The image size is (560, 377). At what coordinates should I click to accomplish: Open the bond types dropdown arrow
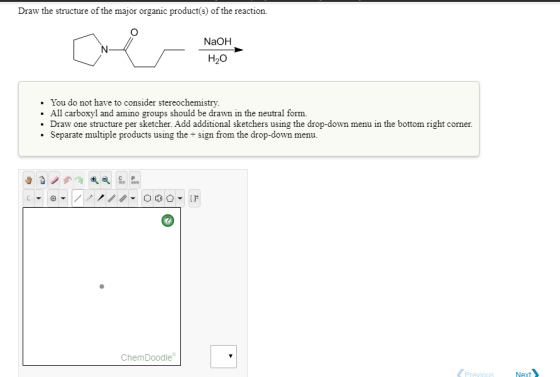133,198
